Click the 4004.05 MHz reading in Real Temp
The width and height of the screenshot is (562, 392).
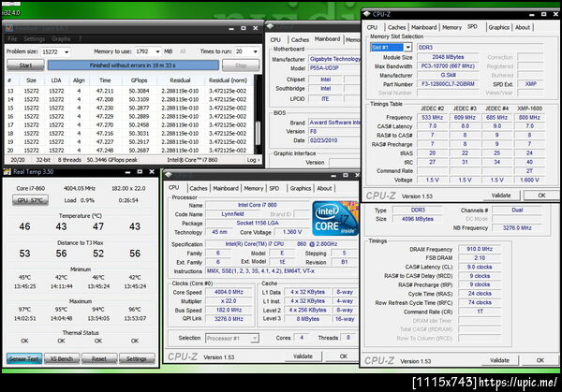[80, 188]
